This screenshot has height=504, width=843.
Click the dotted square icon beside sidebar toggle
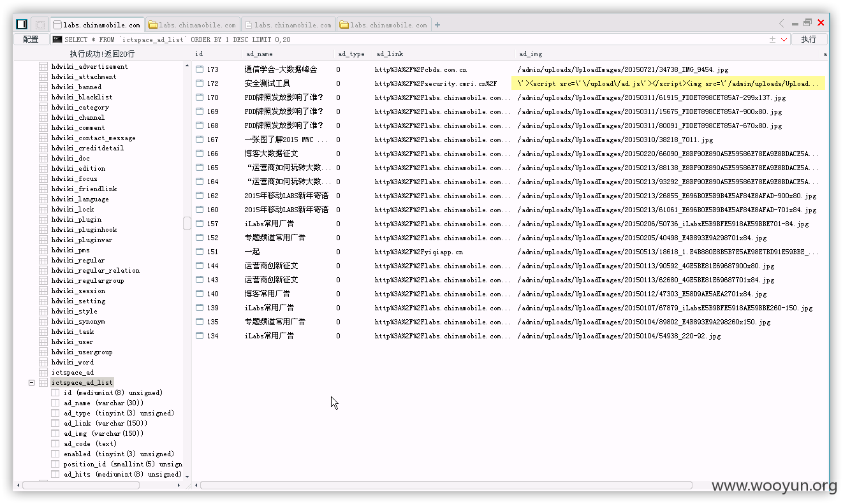pos(40,25)
